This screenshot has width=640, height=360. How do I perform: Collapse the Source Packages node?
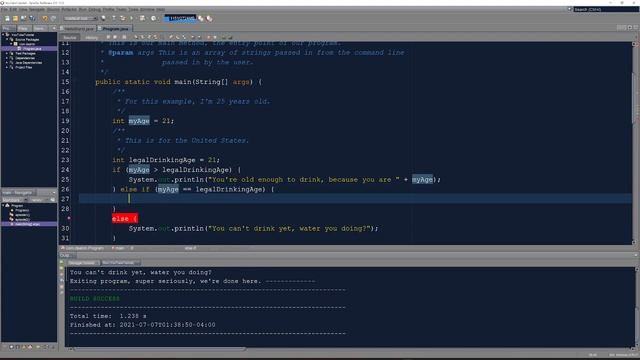point(7,39)
